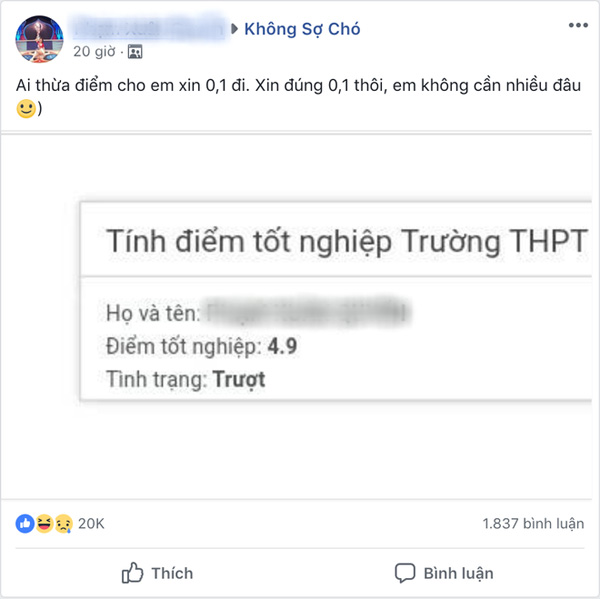This screenshot has height=599, width=600.
Task: Open the attached graduation score image
Action: point(296,316)
